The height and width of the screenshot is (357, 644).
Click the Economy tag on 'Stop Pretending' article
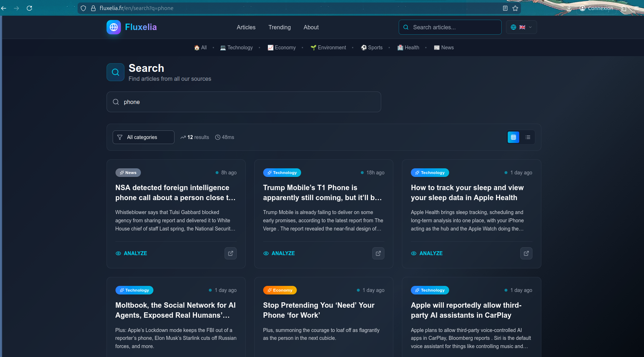coord(280,290)
